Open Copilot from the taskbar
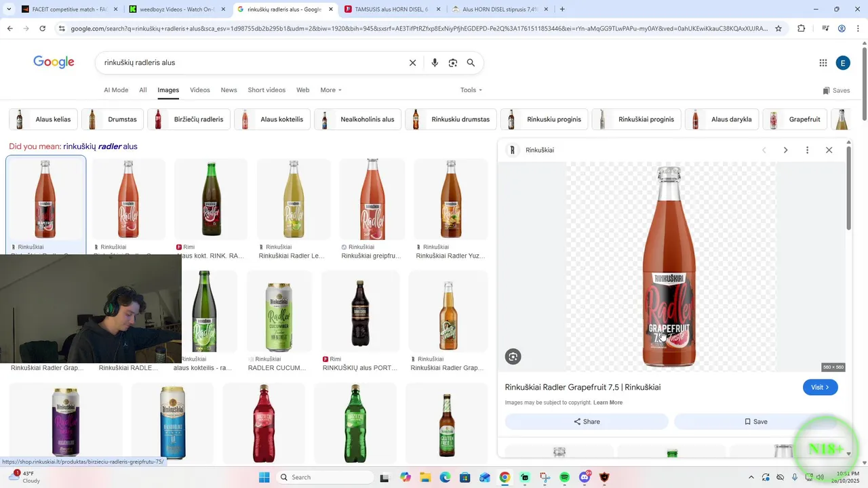This screenshot has height=488, width=868. (x=406, y=477)
